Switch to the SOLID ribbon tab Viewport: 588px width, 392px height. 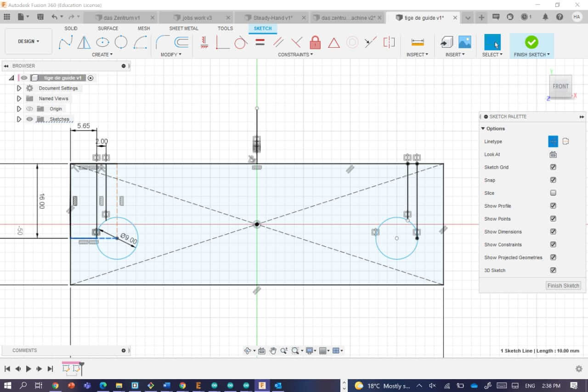coord(71,28)
